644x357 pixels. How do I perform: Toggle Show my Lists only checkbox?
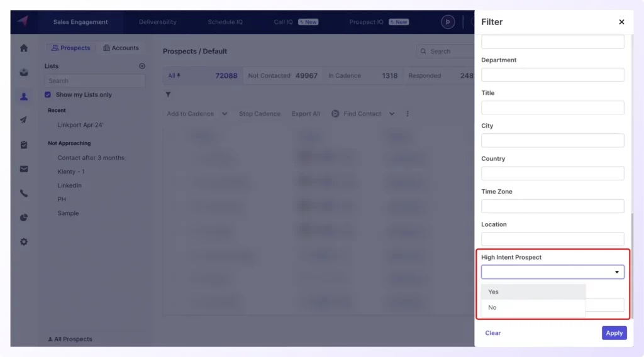(48, 95)
